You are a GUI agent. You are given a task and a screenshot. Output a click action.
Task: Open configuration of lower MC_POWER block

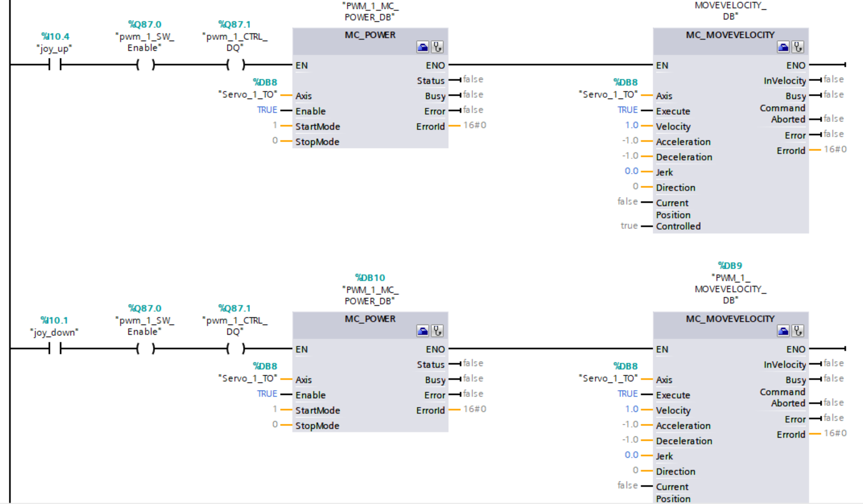click(x=422, y=331)
